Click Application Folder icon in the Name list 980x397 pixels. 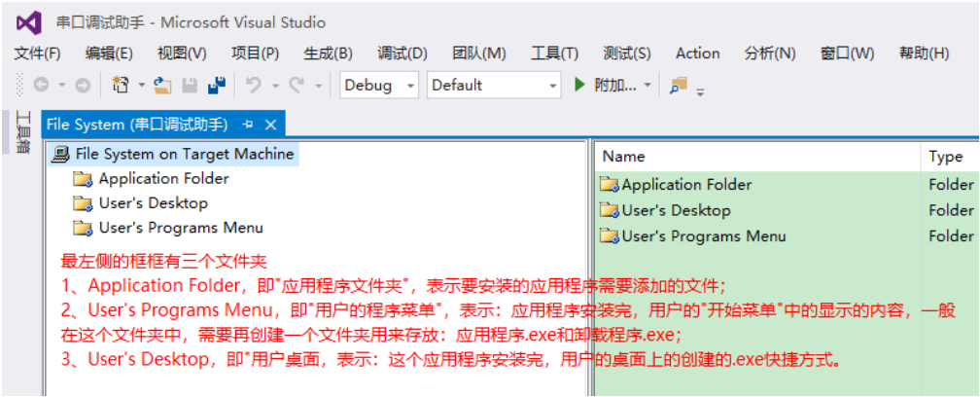609,185
